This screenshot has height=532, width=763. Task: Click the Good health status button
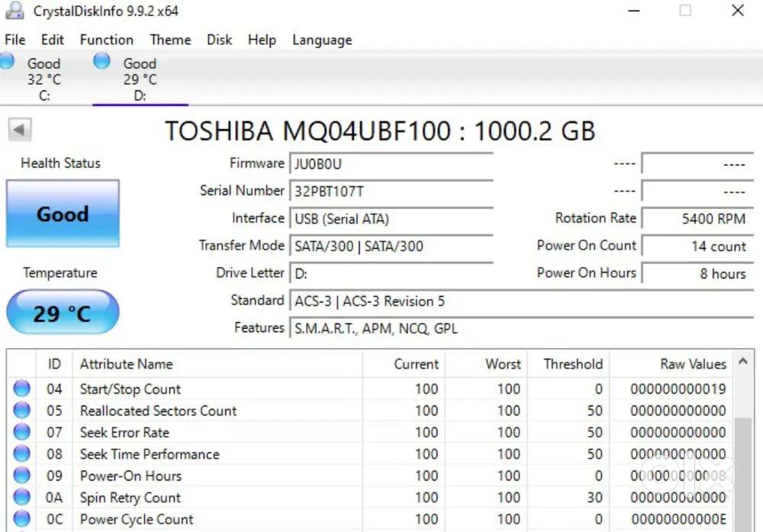point(63,214)
